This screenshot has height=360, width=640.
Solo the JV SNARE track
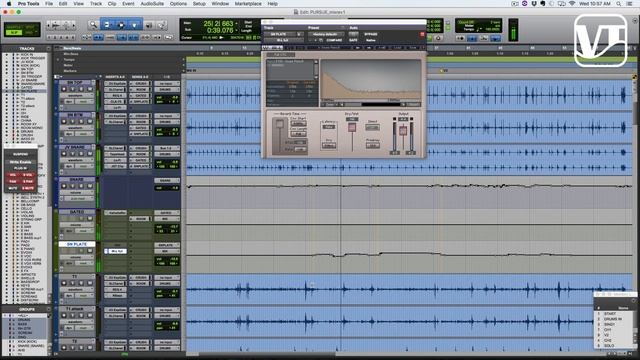tap(81, 154)
